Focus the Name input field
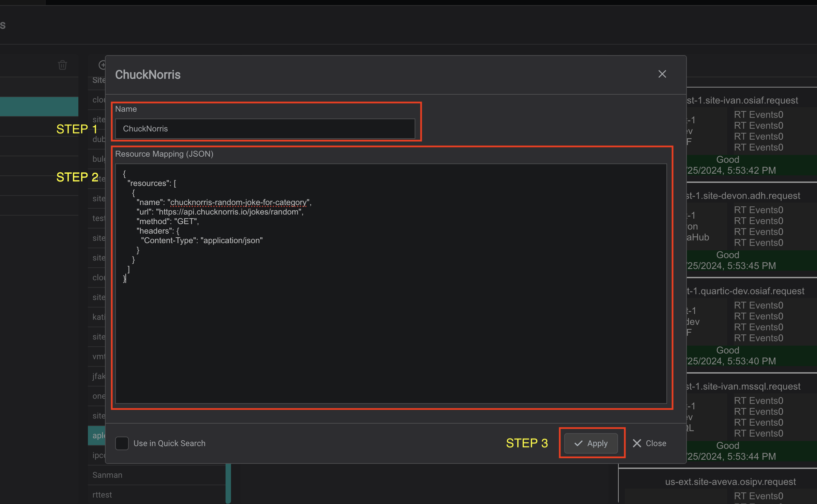The image size is (817, 504). [265, 128]
